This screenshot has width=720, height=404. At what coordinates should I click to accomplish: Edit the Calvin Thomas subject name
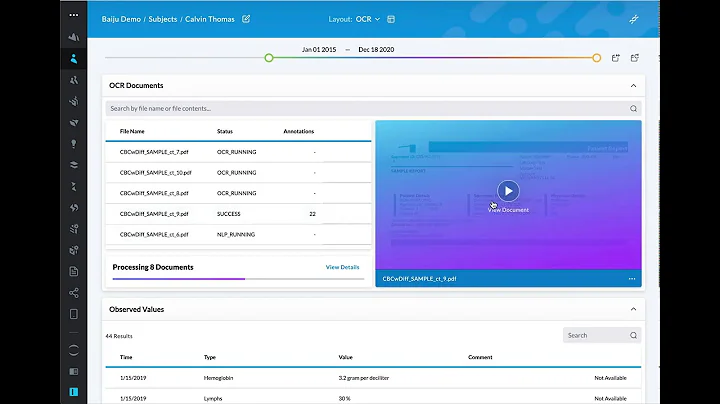(246, 19)
